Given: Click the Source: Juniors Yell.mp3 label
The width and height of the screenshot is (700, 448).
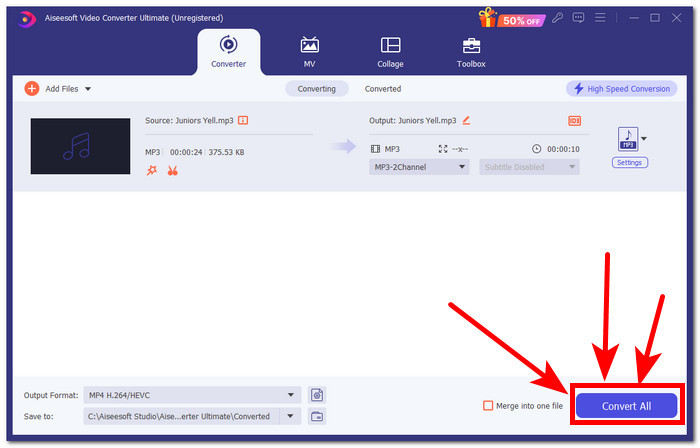Looking at the screenshot, I should tap(189, 120).
